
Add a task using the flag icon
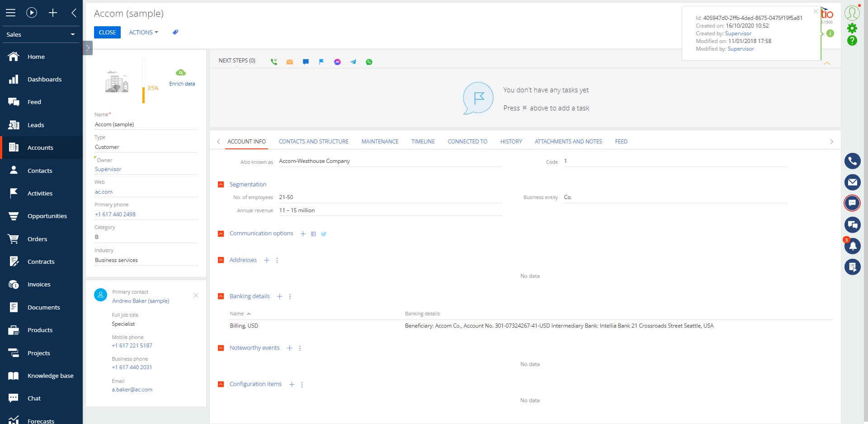coord(321,62)
